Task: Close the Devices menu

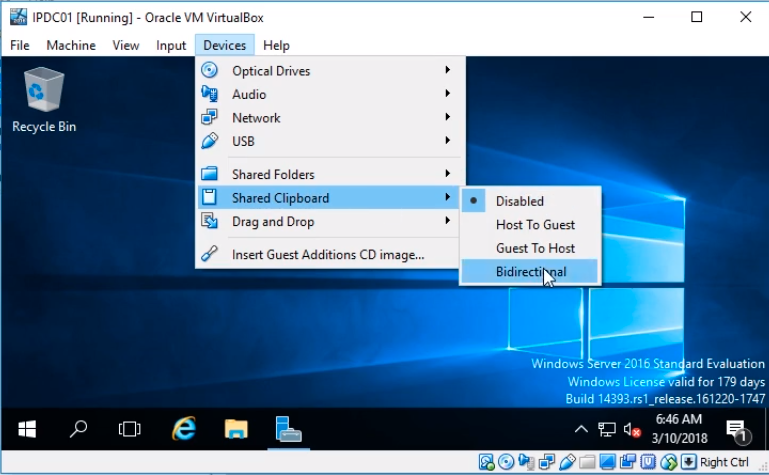Action: click(225, 45)
